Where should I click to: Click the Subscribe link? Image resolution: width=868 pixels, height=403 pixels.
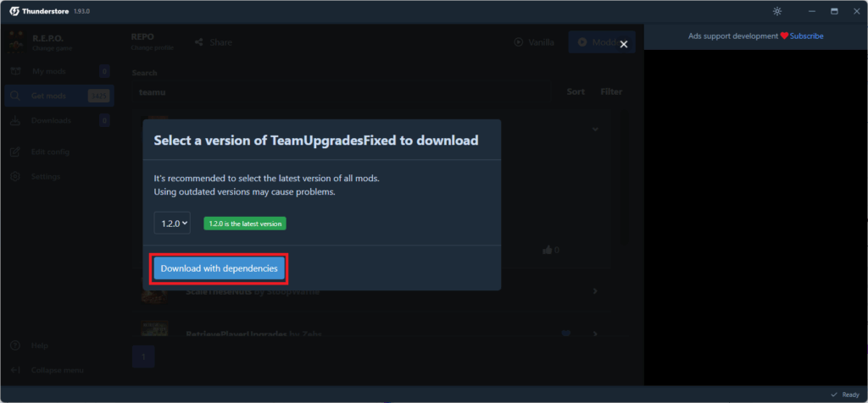pos(807,36)
